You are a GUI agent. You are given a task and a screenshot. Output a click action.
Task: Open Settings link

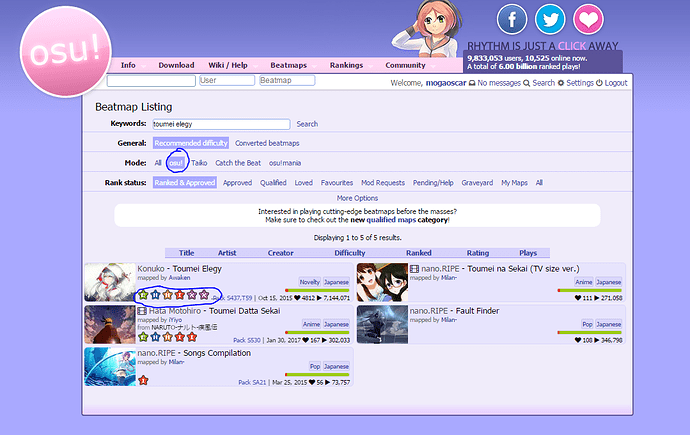[580, 83]
